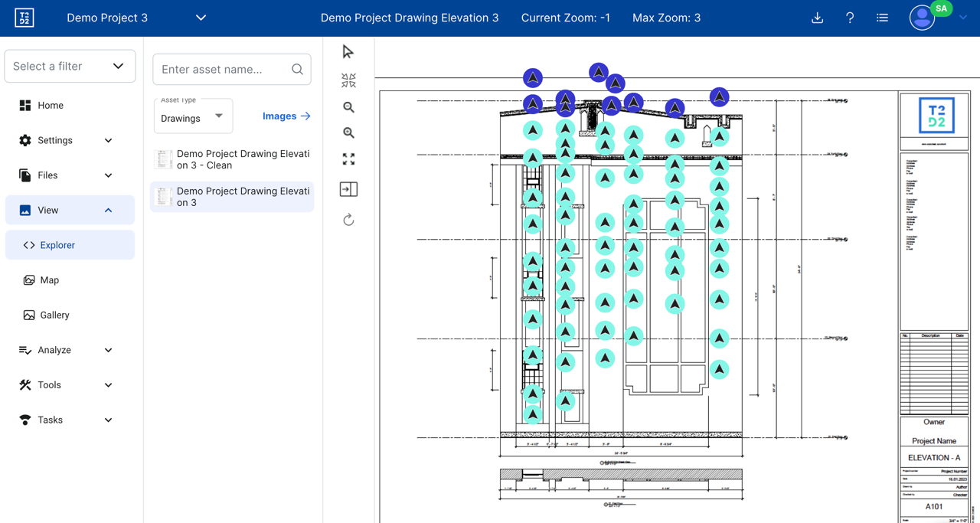Open the Select a filter dropdown
Screen dimensions: 980x523
pos(70,67)
